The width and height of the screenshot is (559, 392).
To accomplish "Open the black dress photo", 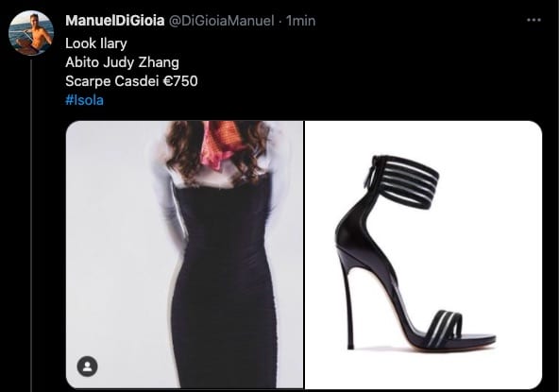I will coord(184,254).
